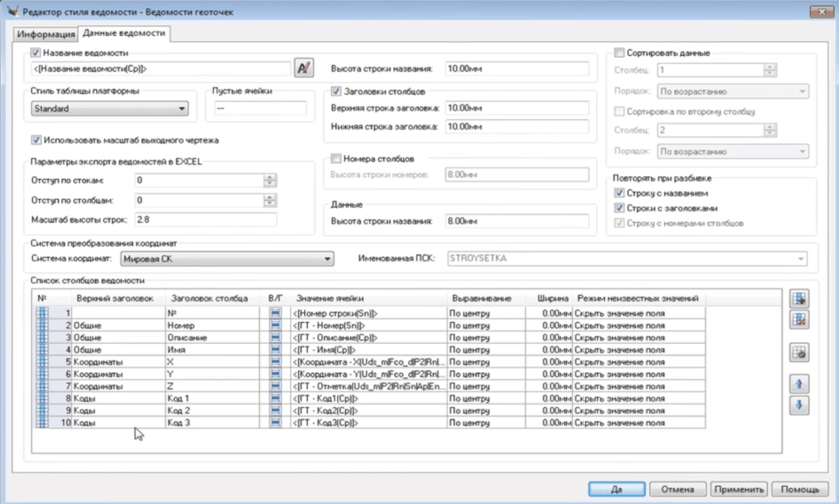Click table icon of row Код 3
This screenshot has width=839, height=504.
pyautogui.click(x=42, y=422)
